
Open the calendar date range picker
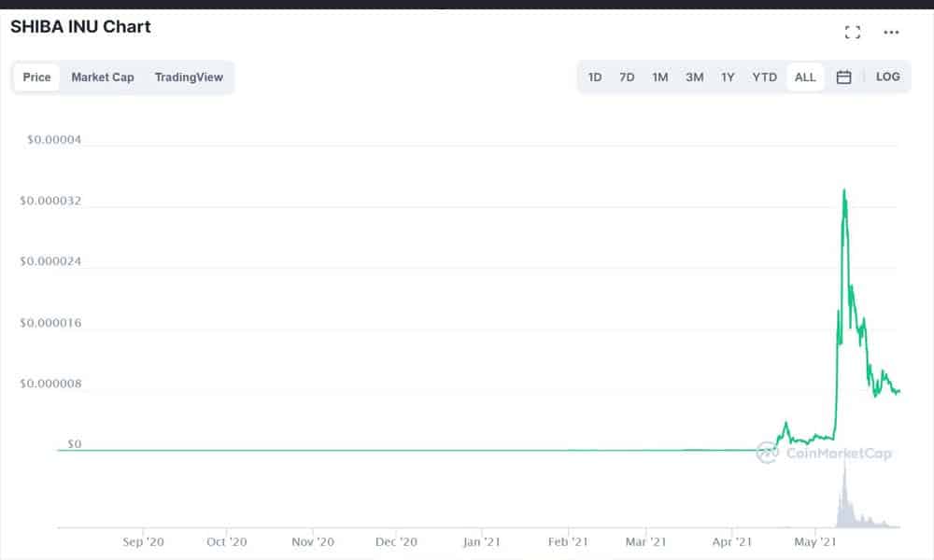click(843, 77)
